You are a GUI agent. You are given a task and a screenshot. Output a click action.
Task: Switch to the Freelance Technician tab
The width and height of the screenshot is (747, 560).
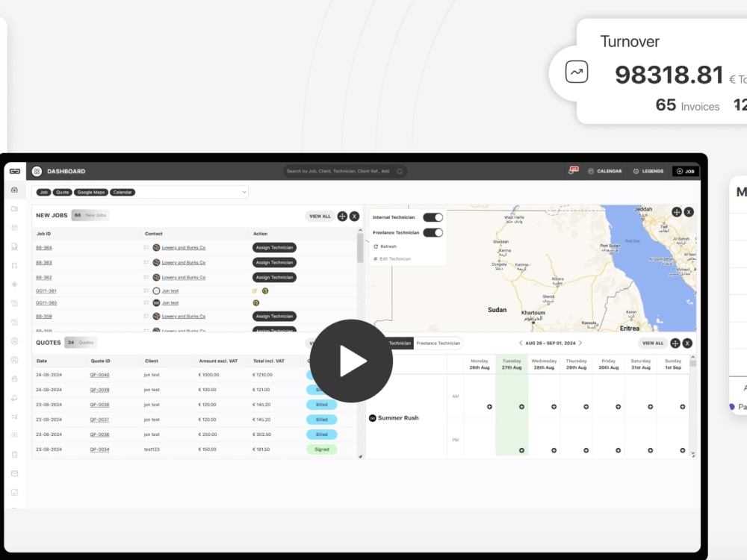pos(438,343)
